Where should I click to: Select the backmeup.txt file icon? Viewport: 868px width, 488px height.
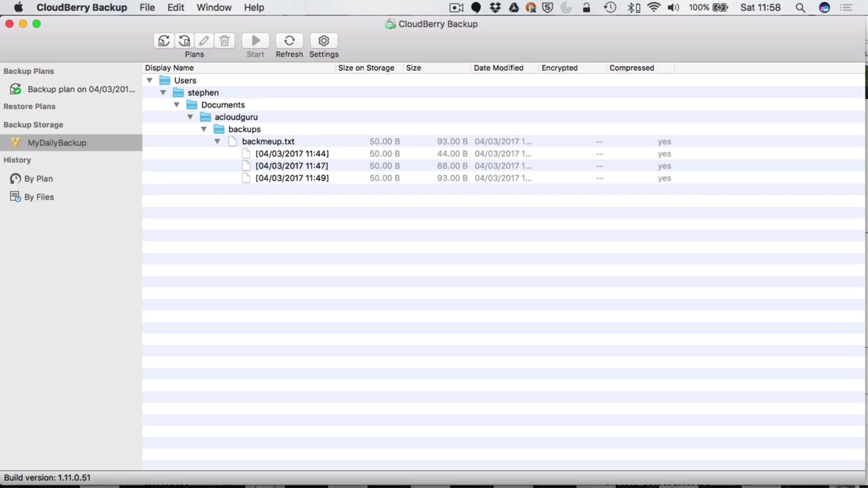[x=233, y=141]
